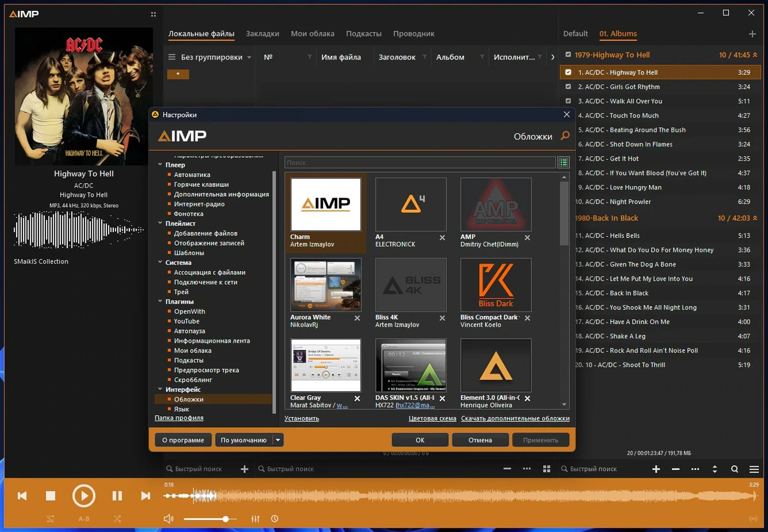Toggle shuffle mode icon

117,519
